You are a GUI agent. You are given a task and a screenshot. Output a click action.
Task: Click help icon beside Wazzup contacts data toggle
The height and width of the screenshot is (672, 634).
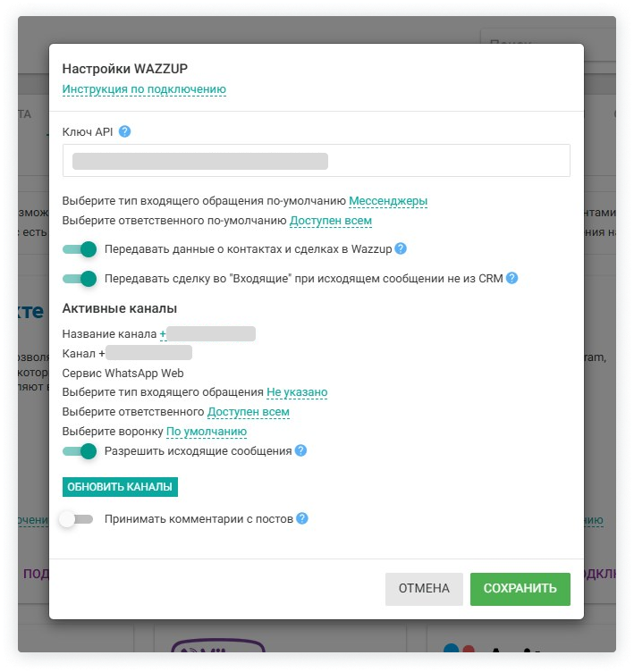(x=401, y=248)
